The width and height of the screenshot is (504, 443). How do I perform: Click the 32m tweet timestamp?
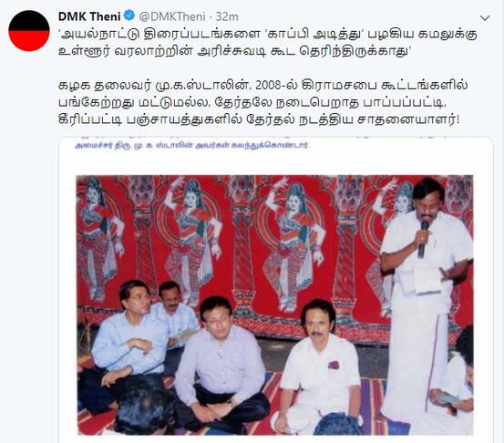pyautogui.click(x=227, y=16)
